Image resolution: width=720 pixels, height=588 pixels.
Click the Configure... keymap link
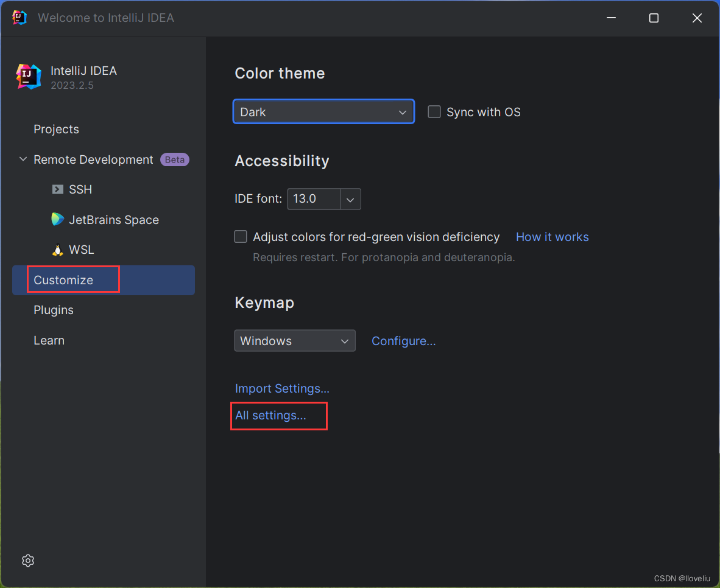[x=404, y=341]
